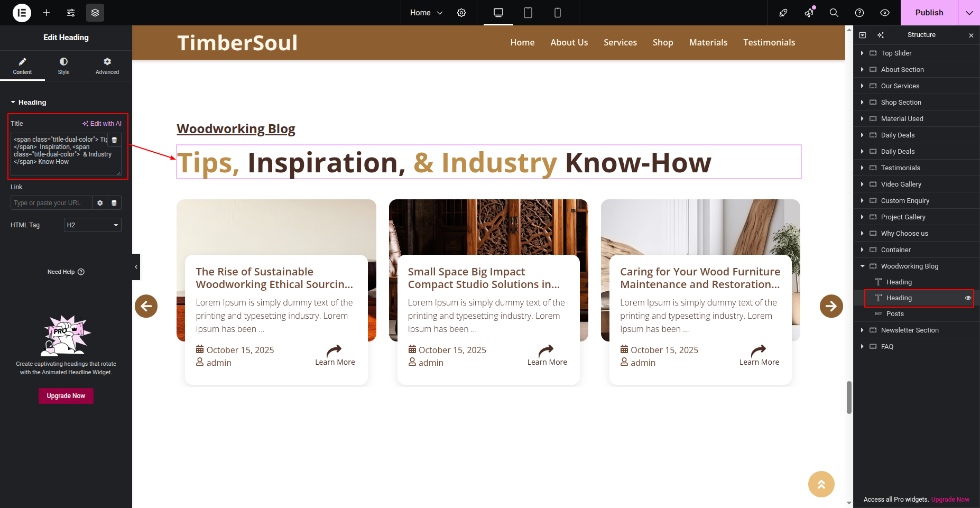
Task: Toggle visibility of selected Heading element
Action: (x=968, y=298)
